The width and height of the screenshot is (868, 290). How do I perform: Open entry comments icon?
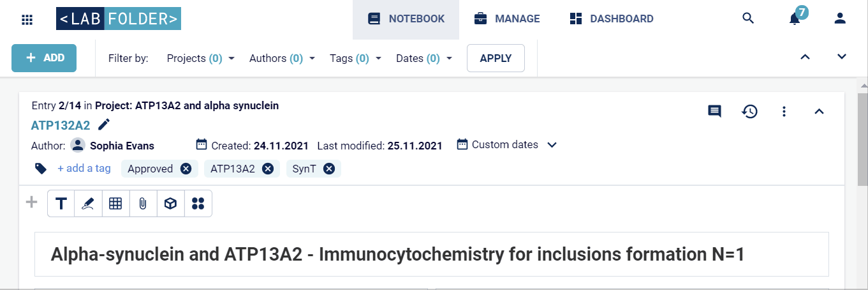[x=715, y=111]
